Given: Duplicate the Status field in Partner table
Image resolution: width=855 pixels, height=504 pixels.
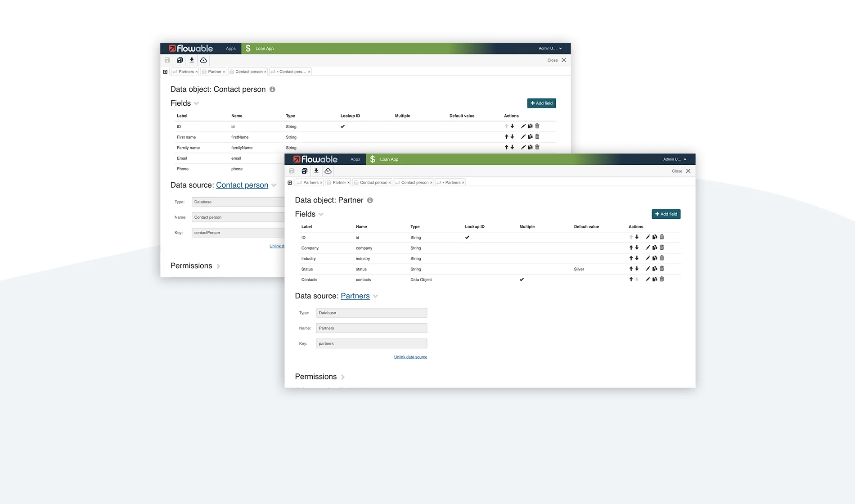Looking at the screenshot, I should coord(655,269).
